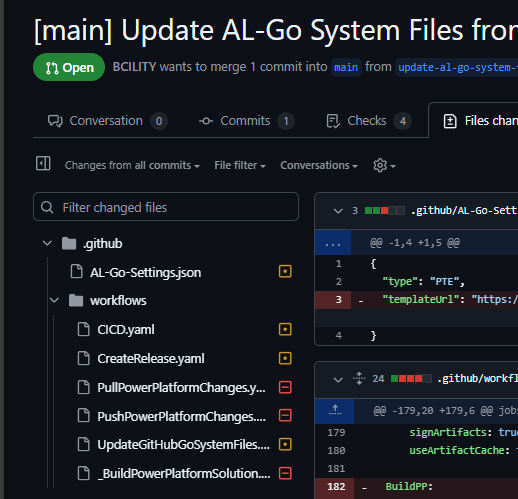Click the removed marker beside PullPowerPlatformChanges
The image size is (518, 499).
285,387
